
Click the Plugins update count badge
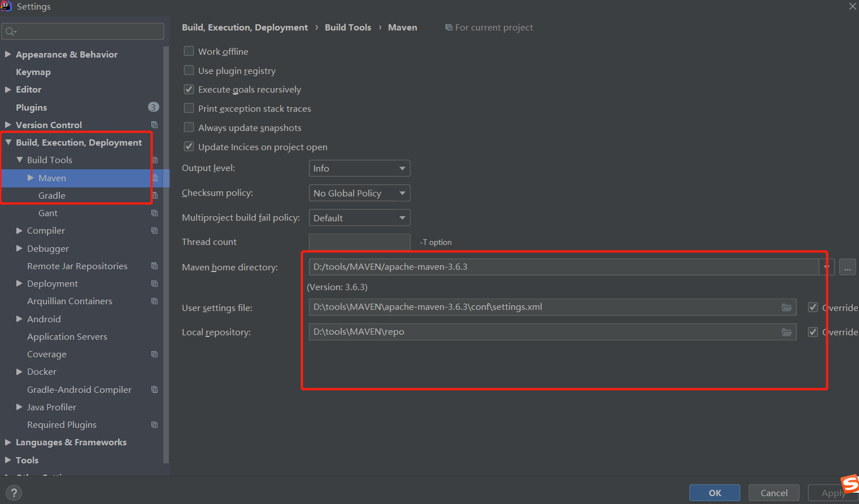153,107
